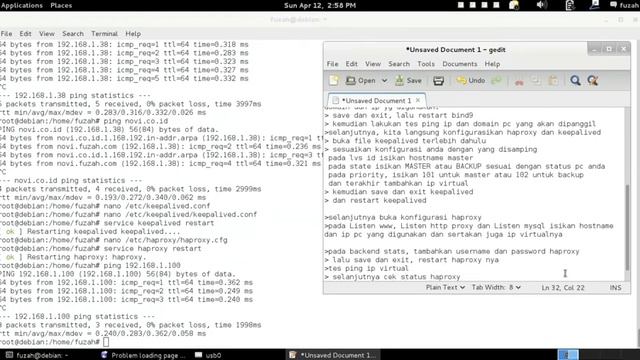Click 'ping novi.co.id' command in terminal

[136, 121]
